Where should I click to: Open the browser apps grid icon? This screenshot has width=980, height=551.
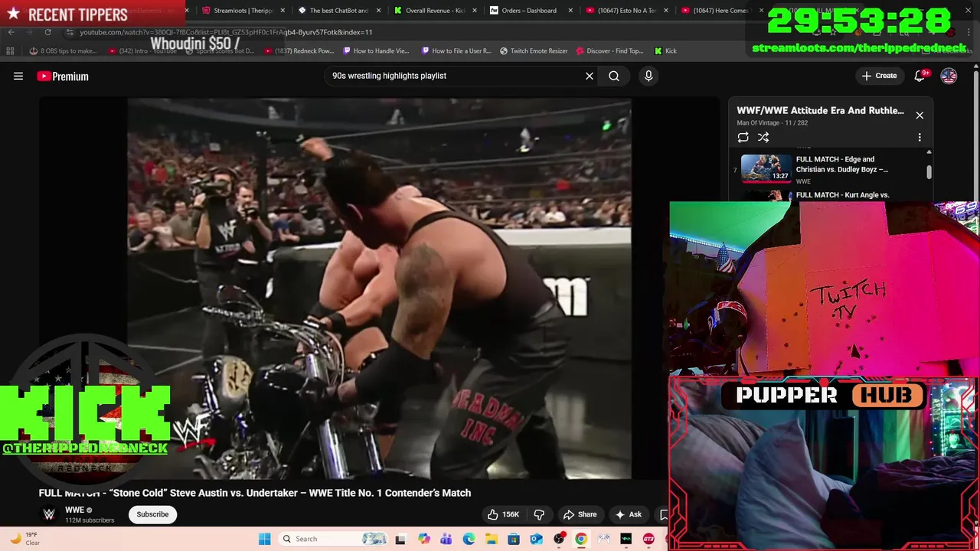tap(10, 51)
